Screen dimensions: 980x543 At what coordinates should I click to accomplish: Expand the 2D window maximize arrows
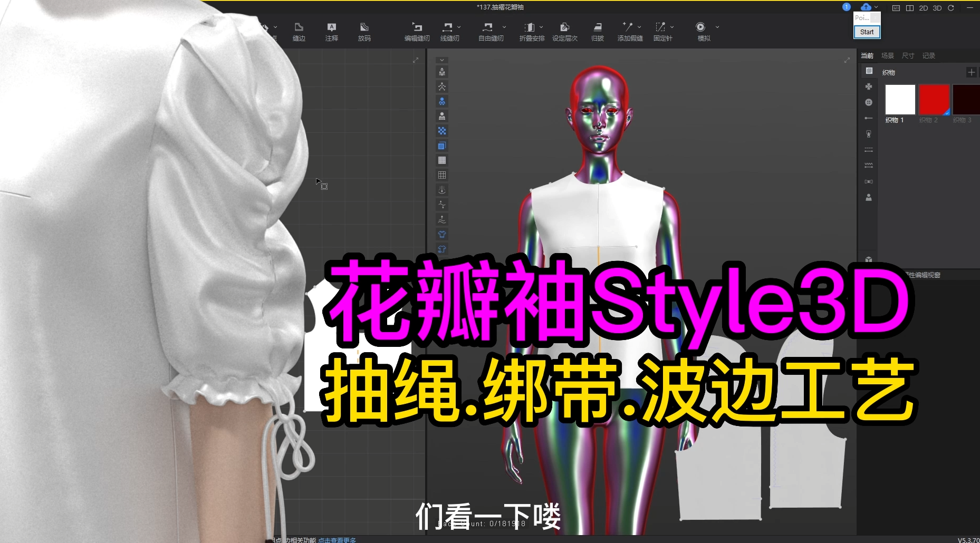pos(416,60)
